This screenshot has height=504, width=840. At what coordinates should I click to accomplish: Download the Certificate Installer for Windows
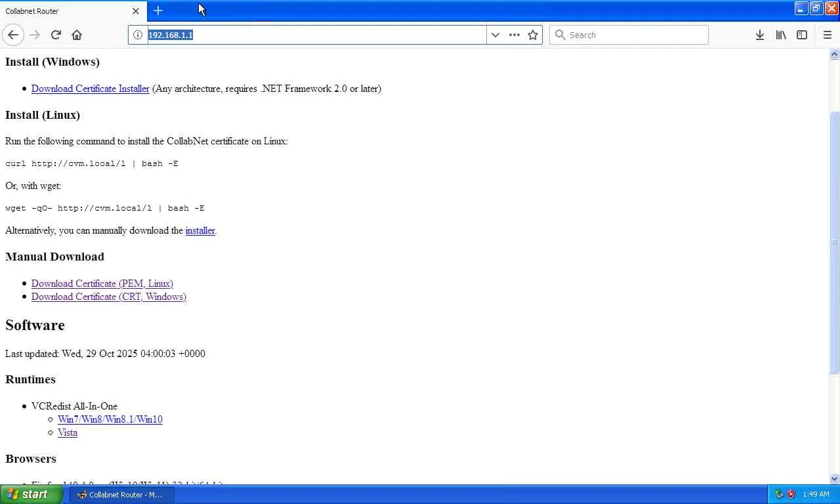point(91,89)
